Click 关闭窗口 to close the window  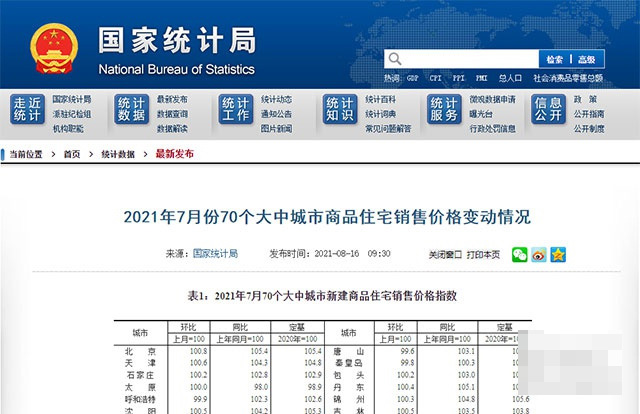click(x=444, y=254)
